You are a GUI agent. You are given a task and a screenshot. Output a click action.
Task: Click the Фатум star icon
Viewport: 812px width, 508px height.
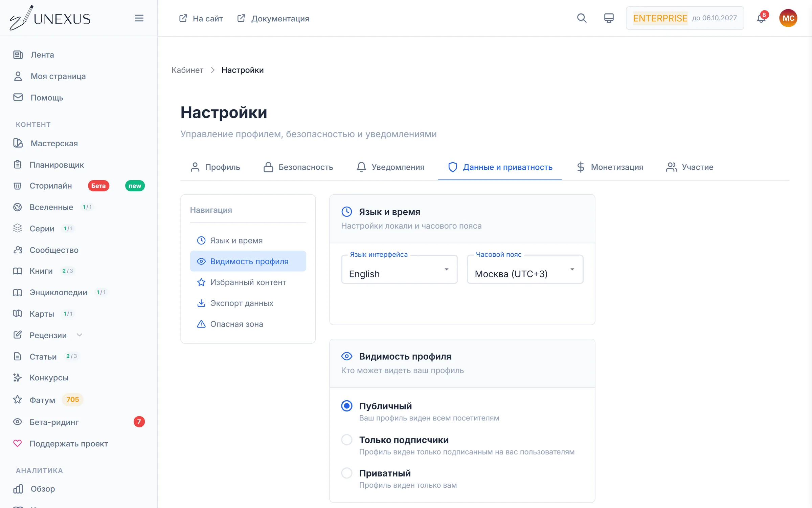(x=18, y=400)
